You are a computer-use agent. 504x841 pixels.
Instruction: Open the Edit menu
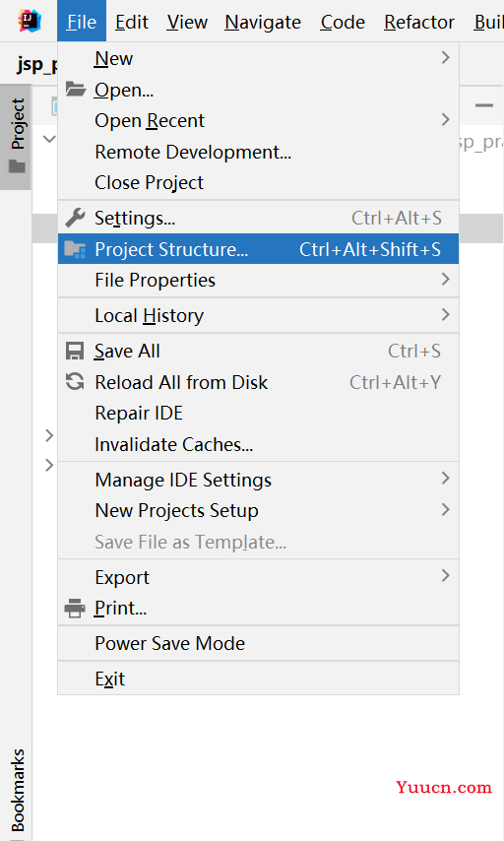click(131, 22)
